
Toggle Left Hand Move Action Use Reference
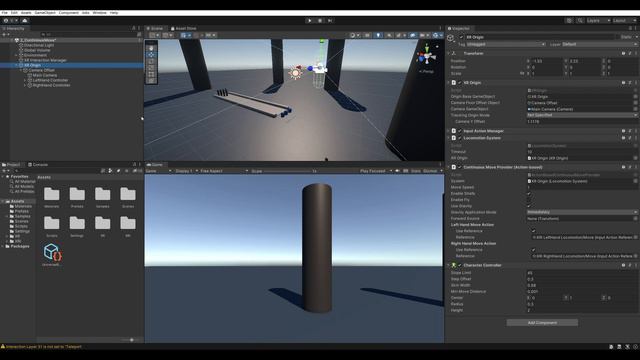533,231
